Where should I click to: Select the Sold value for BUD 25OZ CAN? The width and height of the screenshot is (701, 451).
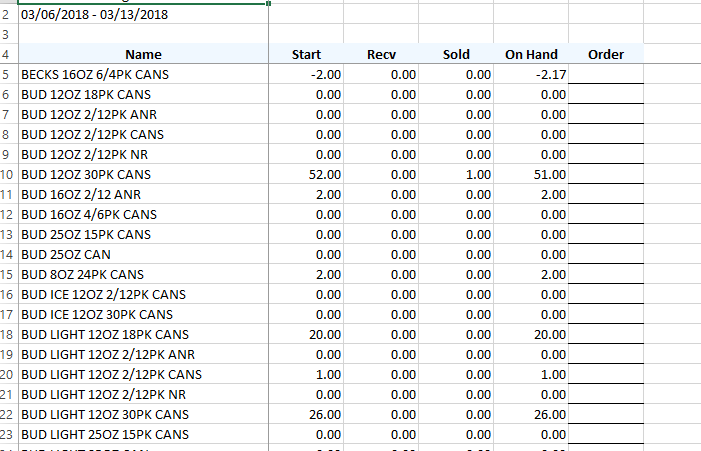456,254
